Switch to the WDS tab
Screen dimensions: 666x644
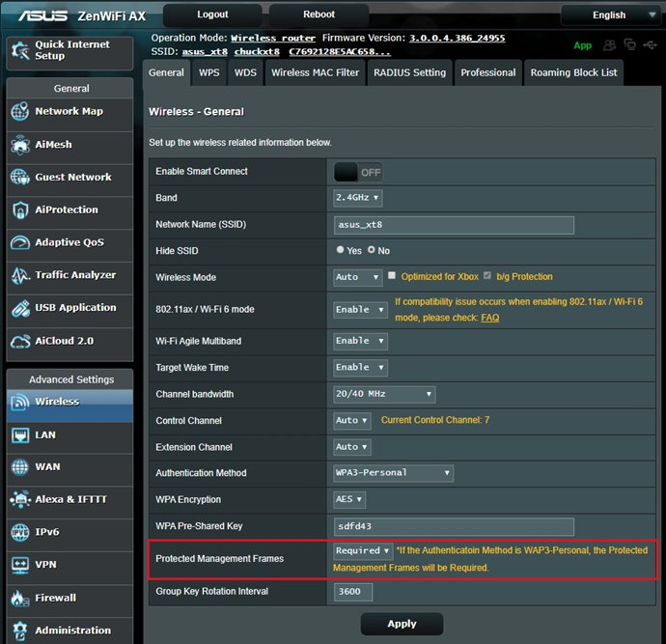point(245,72)
